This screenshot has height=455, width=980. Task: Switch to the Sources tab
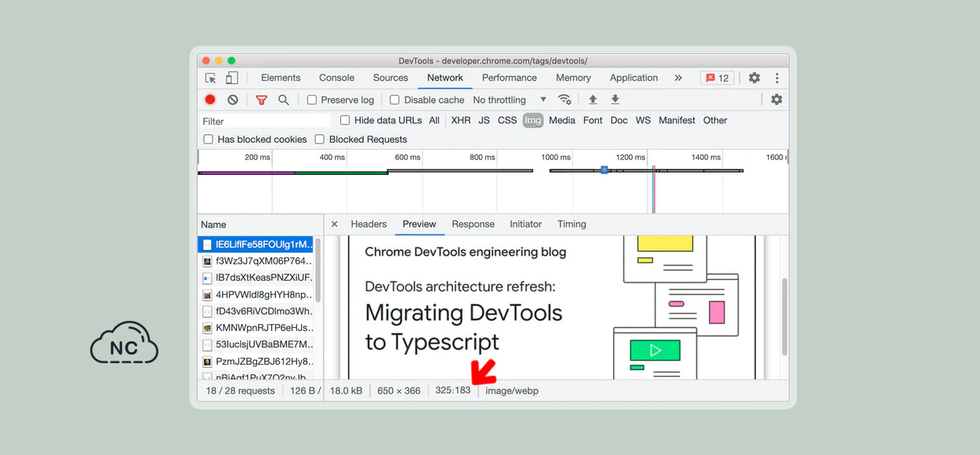[390, 78]
